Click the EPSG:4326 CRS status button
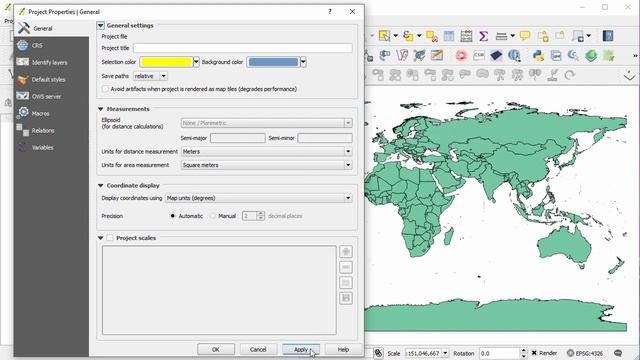 click(585, 353)
